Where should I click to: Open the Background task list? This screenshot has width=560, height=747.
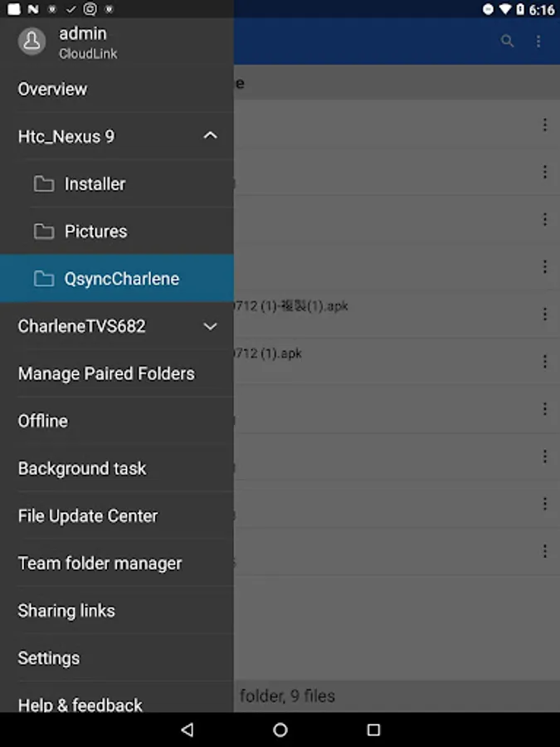(82, 468)
